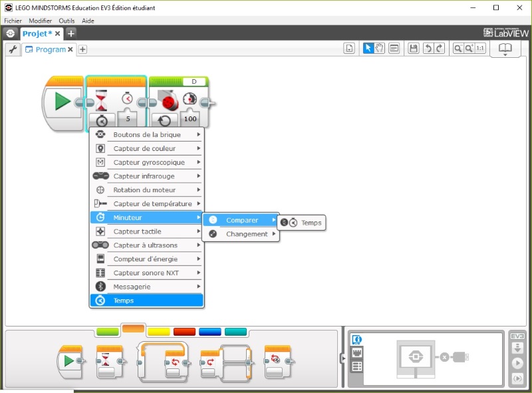The image size is (532, 393).
Task: Open Capteur sonore NXT submenu
Action: pyautogui.click(x=146, y=273)
